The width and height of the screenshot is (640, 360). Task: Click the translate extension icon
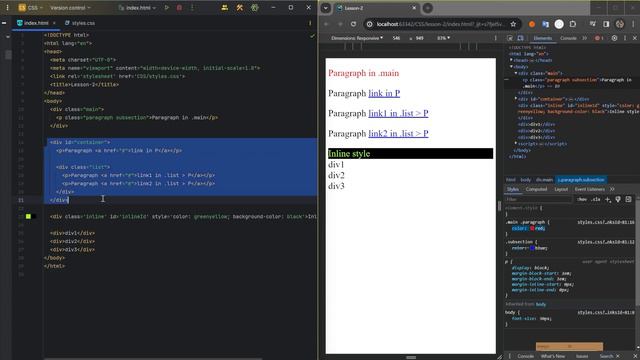point(545,24)
